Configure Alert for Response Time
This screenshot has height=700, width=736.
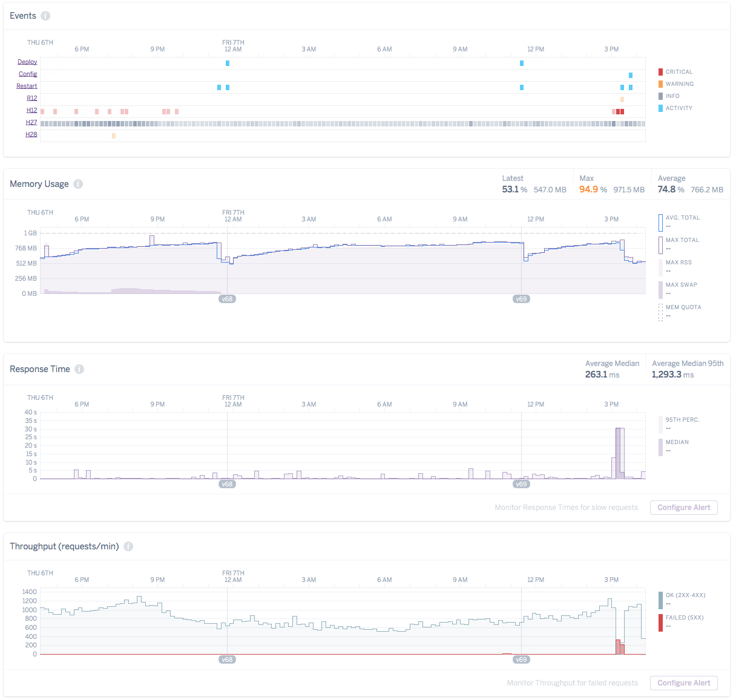point(683,508)
